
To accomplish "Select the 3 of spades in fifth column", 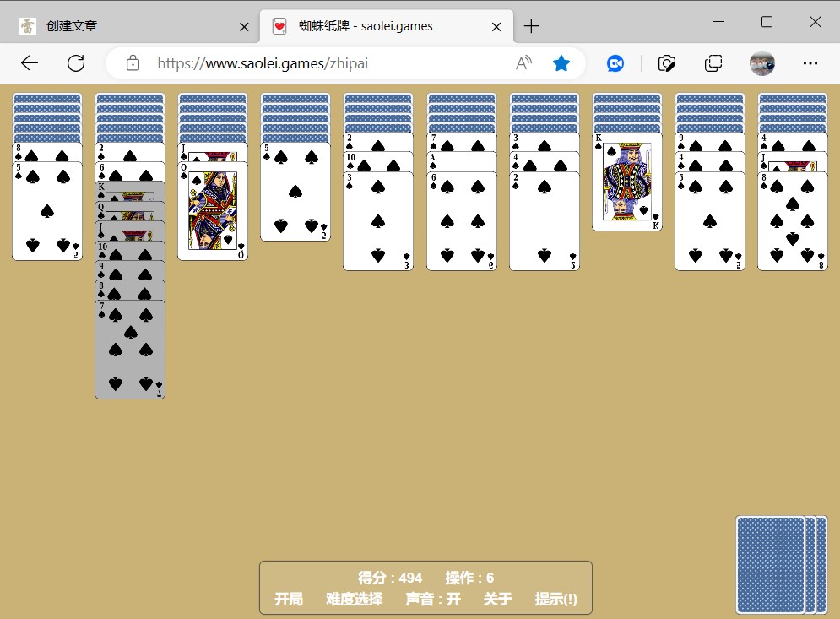I will coord(378,220).
